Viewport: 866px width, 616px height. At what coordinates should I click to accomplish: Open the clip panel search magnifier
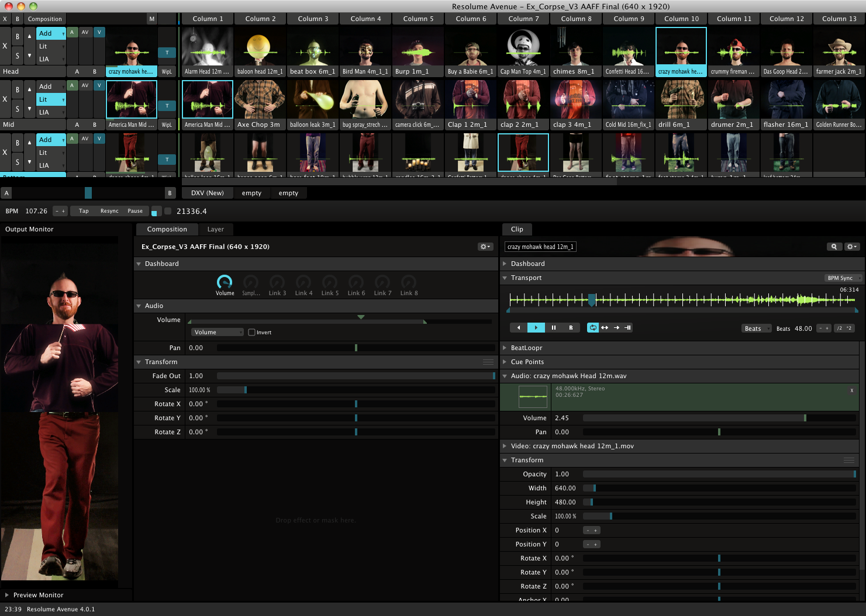pyautogui.click(x=834, y=247)
